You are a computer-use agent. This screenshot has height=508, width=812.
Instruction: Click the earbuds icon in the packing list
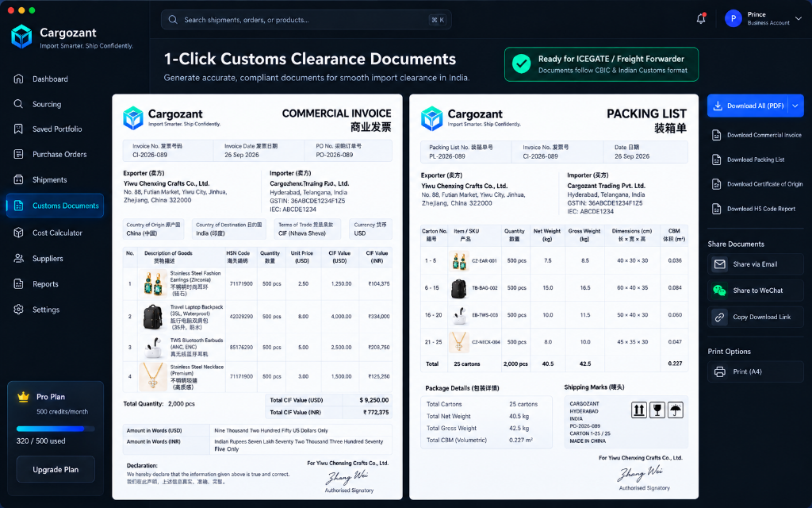459,315
